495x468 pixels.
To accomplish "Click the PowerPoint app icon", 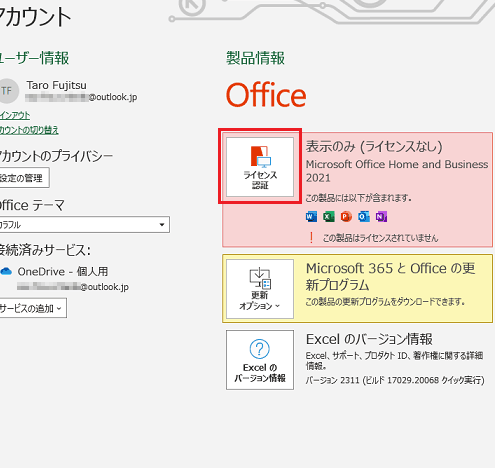I will point(346,217).
